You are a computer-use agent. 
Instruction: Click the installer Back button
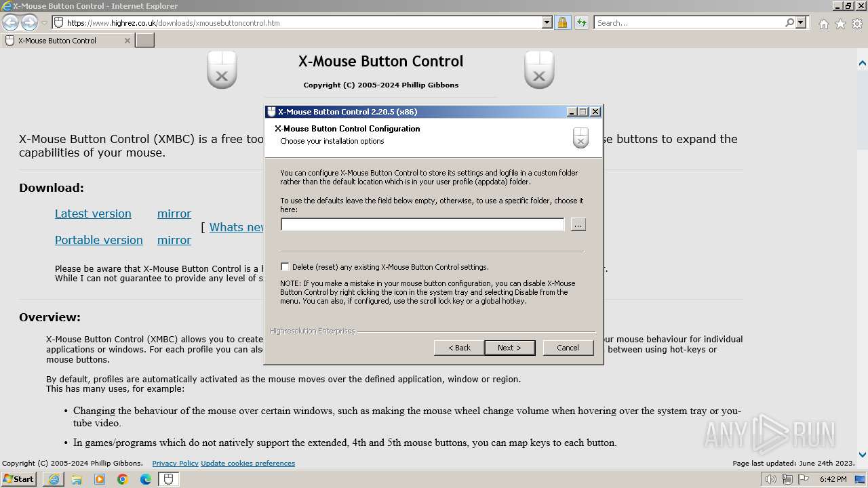pos(459,348)
